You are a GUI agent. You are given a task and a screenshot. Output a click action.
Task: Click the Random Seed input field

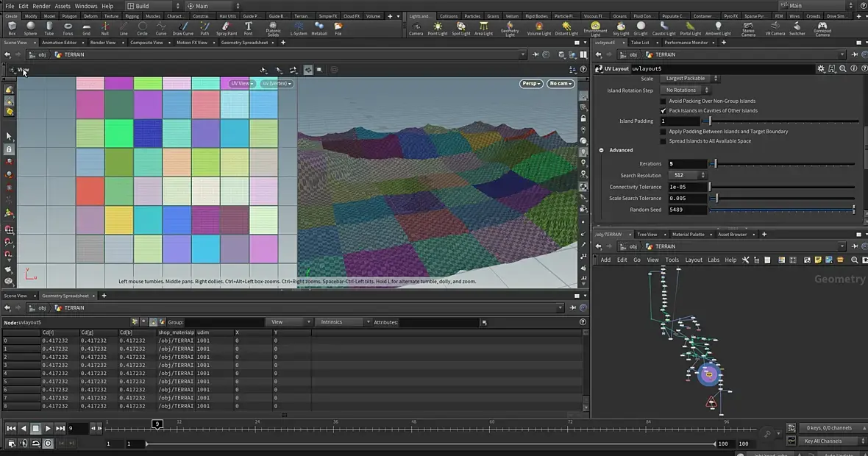coord(686,210)
